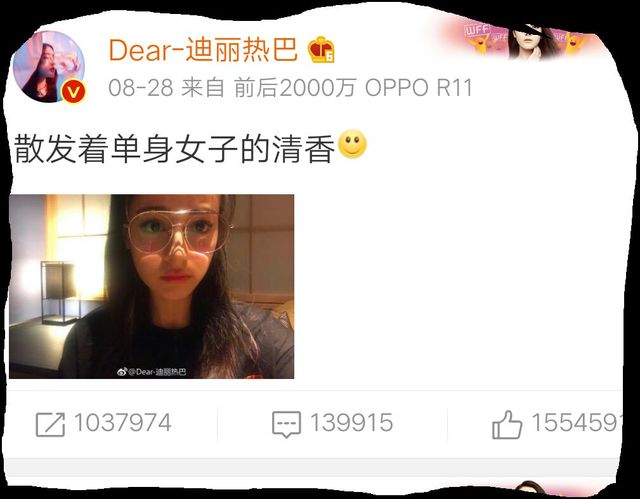Click the @Dear-迪丽热巴 photo watermark

coord(157,372)
